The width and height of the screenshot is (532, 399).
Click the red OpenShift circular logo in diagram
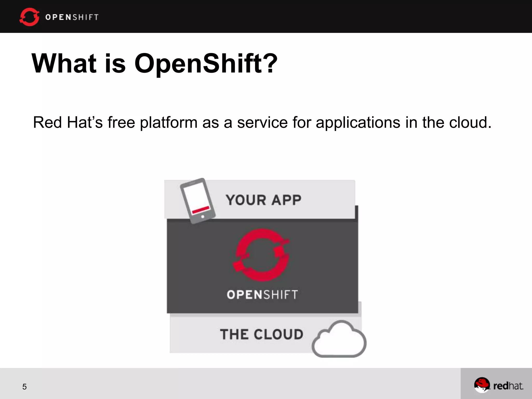coord(261,255)
